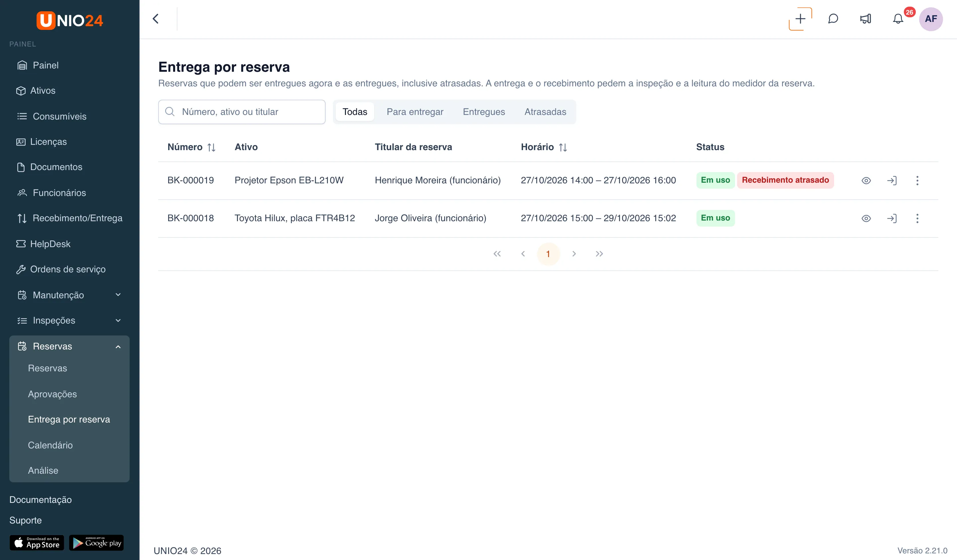Click receive-return icon for BK-000018

pyautogui.click(x=892, y=218)
